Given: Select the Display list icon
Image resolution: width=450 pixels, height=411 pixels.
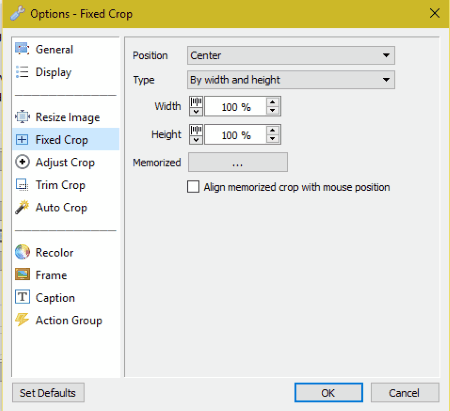Looking at the screenshot, I should click(x=22, y=72).
